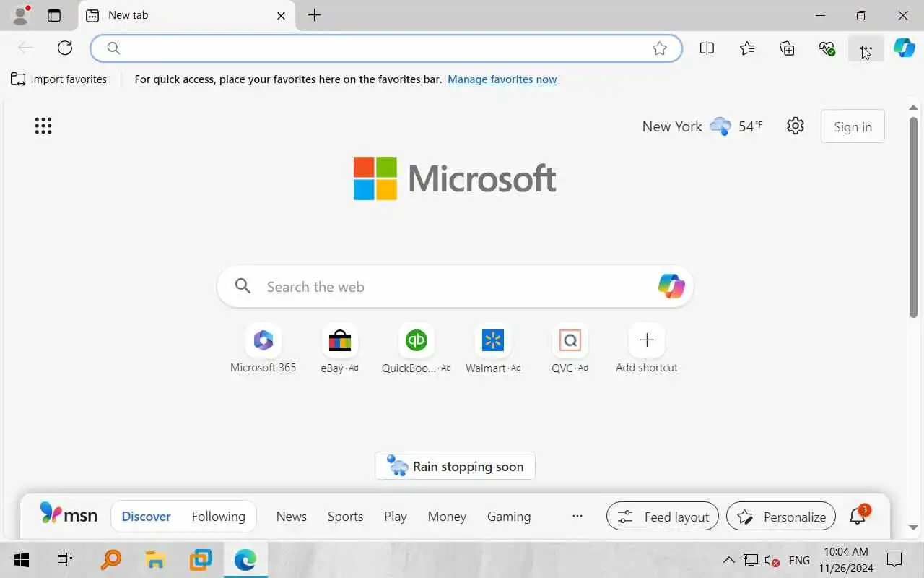Open ENG language selector
Screen dimensions: 924x578
point(799,561)
